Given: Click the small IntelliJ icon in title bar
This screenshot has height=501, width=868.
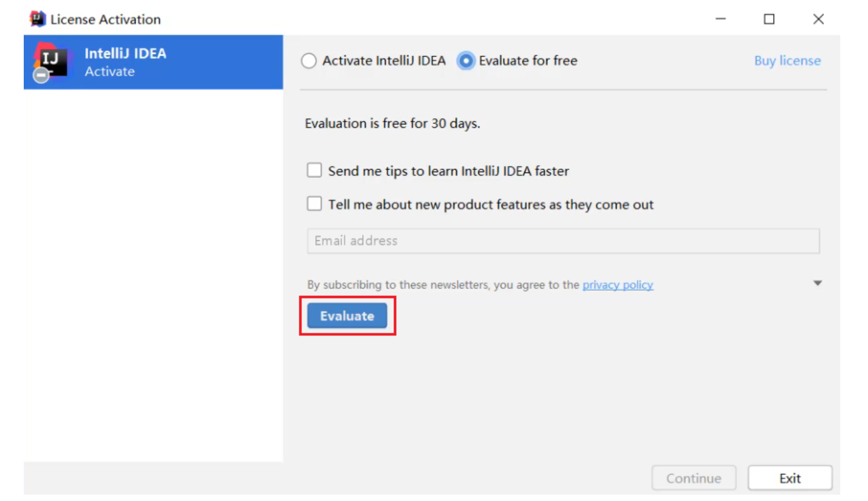Looking at the screenshot, I should 38,19.
